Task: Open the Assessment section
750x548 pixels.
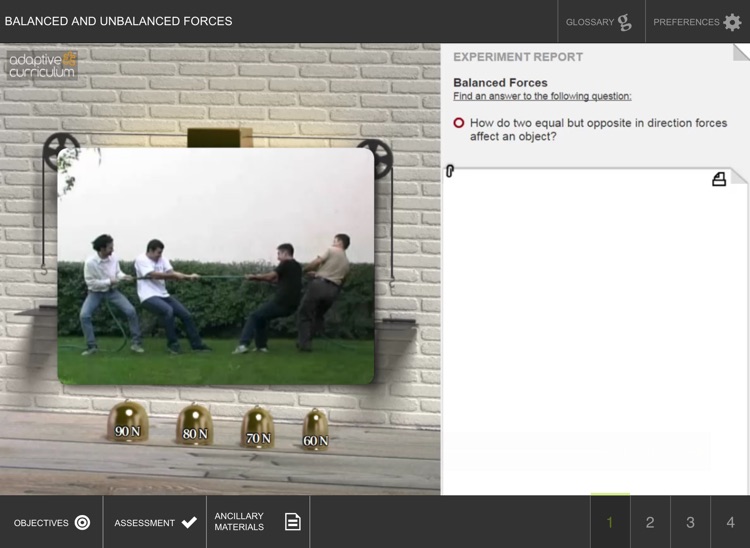Action: pyautogui.click(x=155, y=522)
